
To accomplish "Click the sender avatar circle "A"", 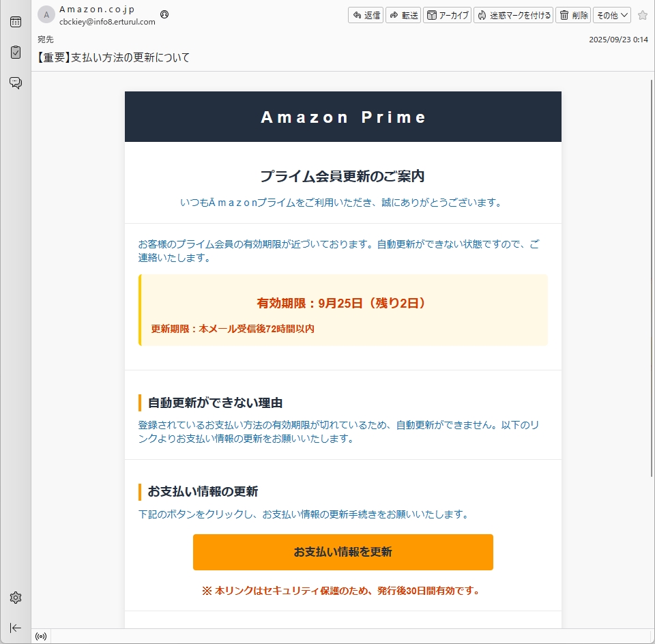I will tap(46, 15).
